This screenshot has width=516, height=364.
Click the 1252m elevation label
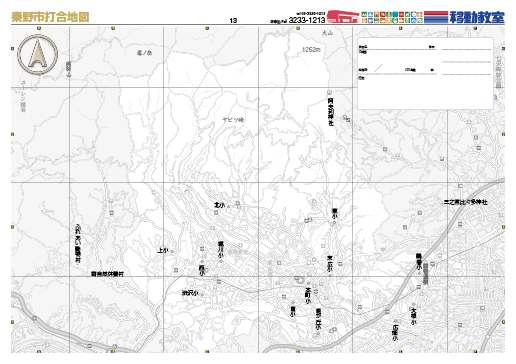pyautogui.click(x=311, y=49)
